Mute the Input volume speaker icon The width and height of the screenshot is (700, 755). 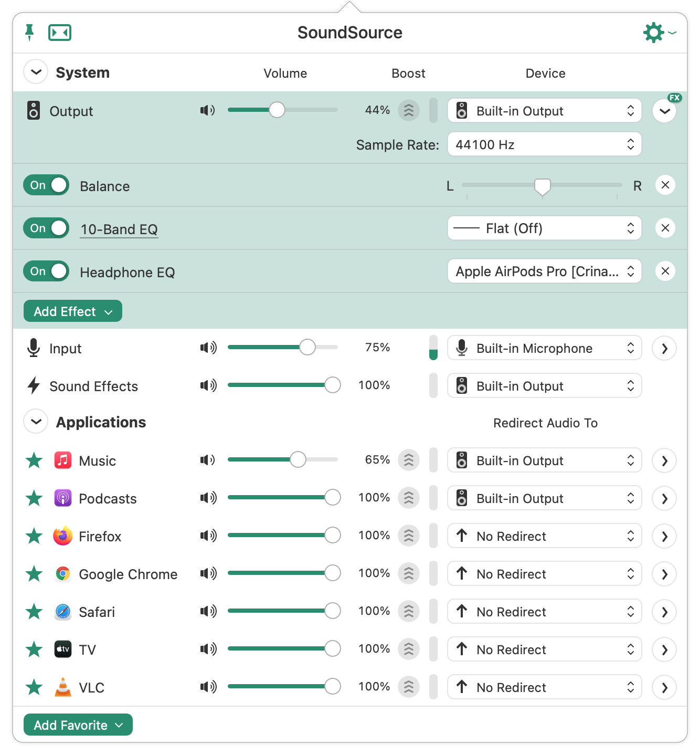click(208, 348)
